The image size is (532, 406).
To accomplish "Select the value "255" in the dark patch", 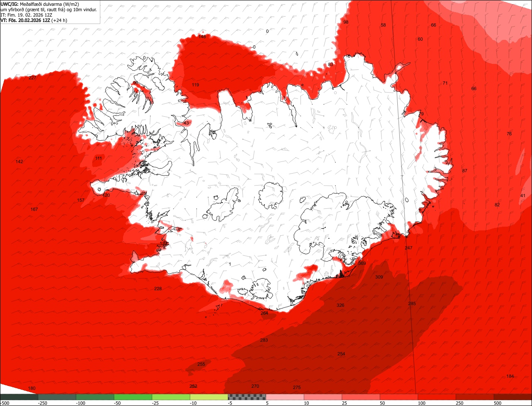I will click(x=201, y=364).
